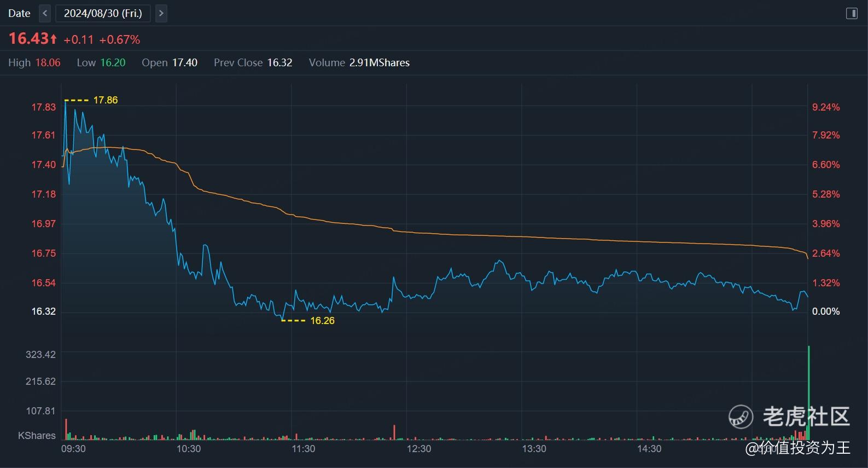Click the Volume 2.91MShares figure

coord(379,62)
